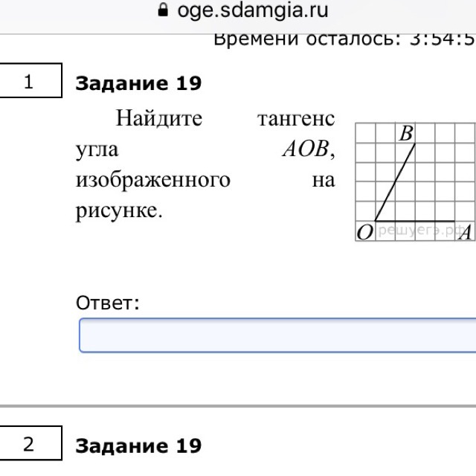Click the italic AOB angle name
This screenshot has width=476, height=476.
click(306, 149)
